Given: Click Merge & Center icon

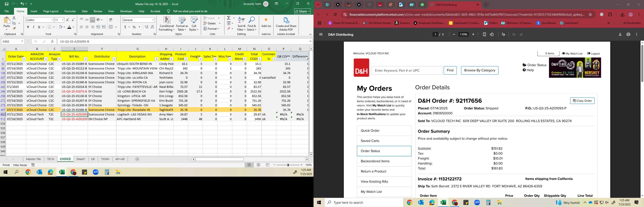Looking at the screenshot, I should pos(111,27).
